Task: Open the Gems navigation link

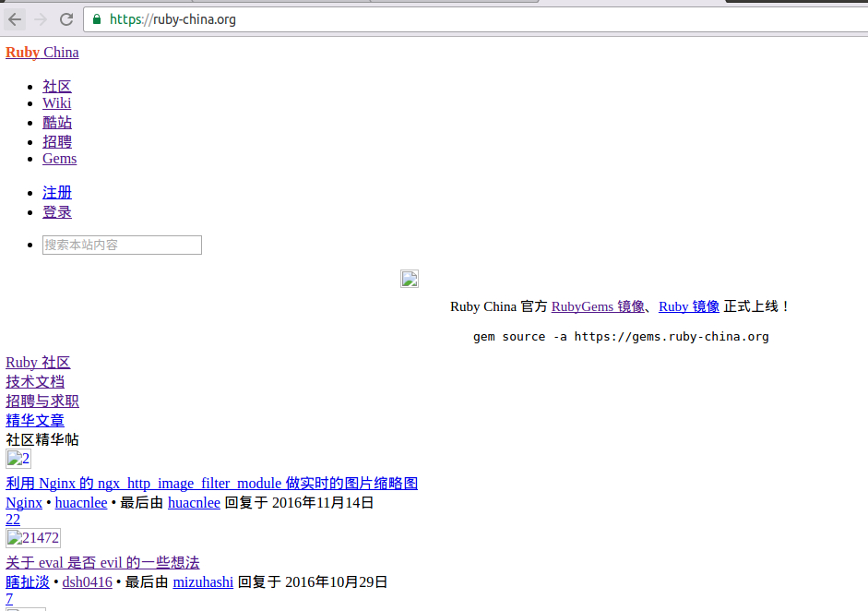Action: pyautogui.click(x=59, y=159)
